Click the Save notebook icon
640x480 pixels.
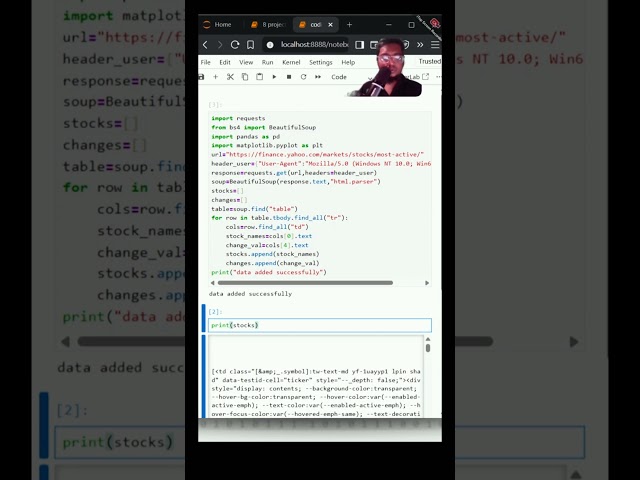(201, 77)
